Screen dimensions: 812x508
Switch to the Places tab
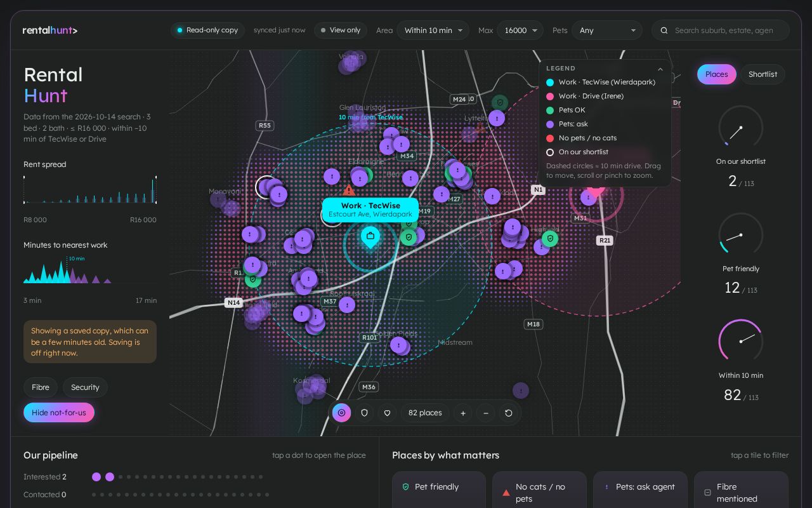[x=717, y=74]
